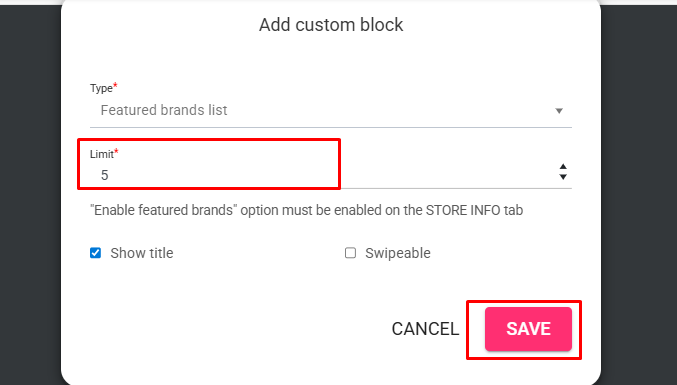
Task: Save the custom block
Action: tap(528, 329)
